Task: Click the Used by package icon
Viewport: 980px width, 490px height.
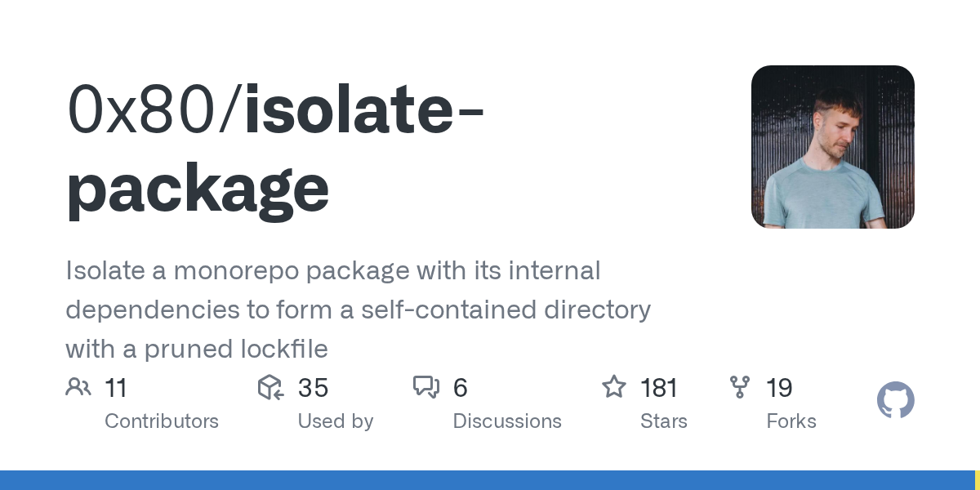Action: click(x=270, y=387)
